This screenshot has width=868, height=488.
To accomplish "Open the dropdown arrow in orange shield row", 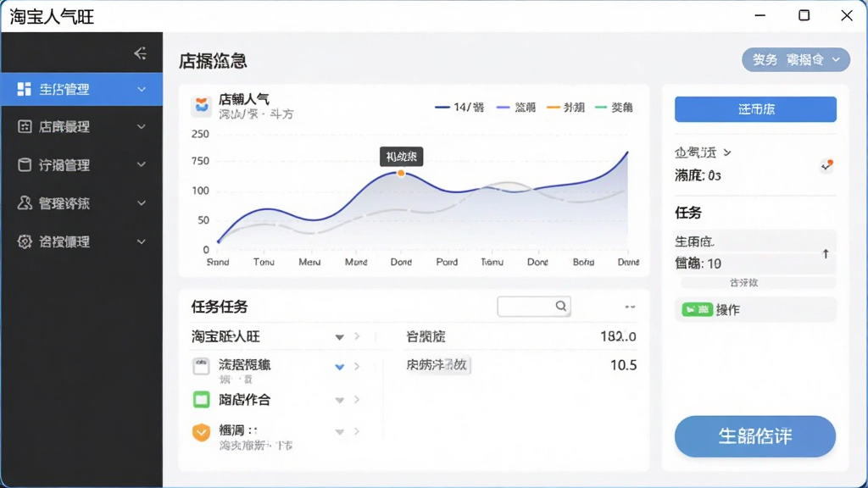I will coord(339,431).
